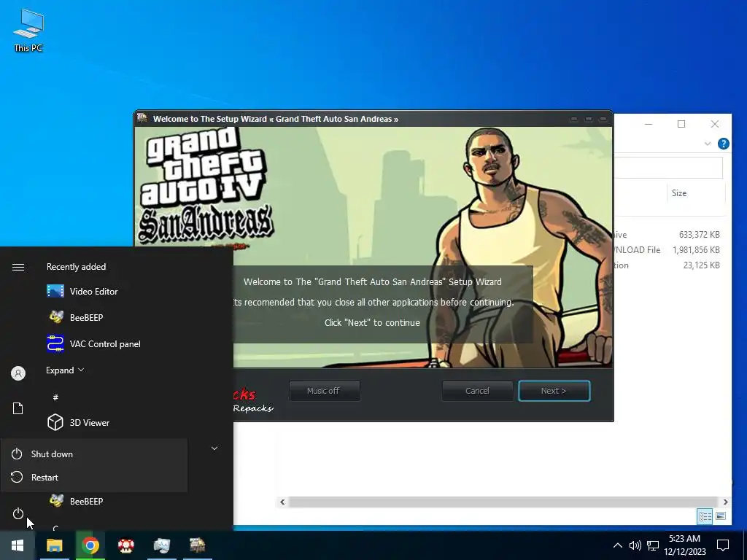
Task: Turn music off in setup wizard
Action: (x=324, y=391)
